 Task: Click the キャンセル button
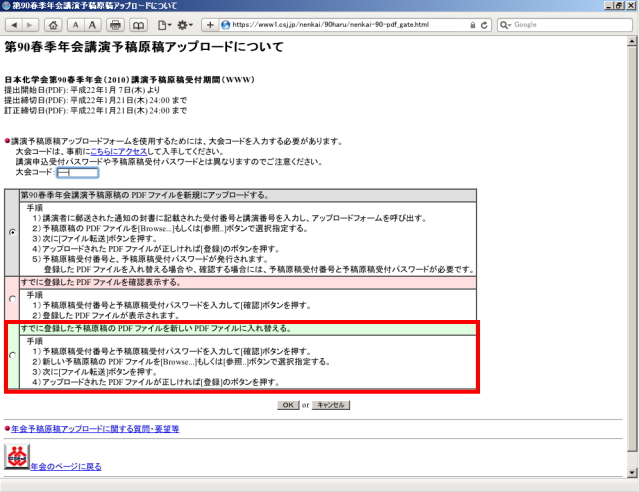pyautogui.click(x=331, y=405)
